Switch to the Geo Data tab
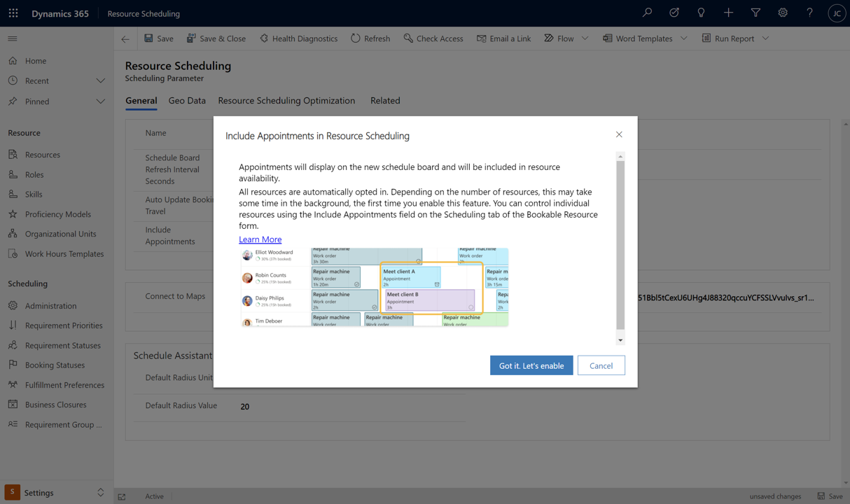Image resolution: width=850 pixels, height=504 pixels. click(187, 101)
